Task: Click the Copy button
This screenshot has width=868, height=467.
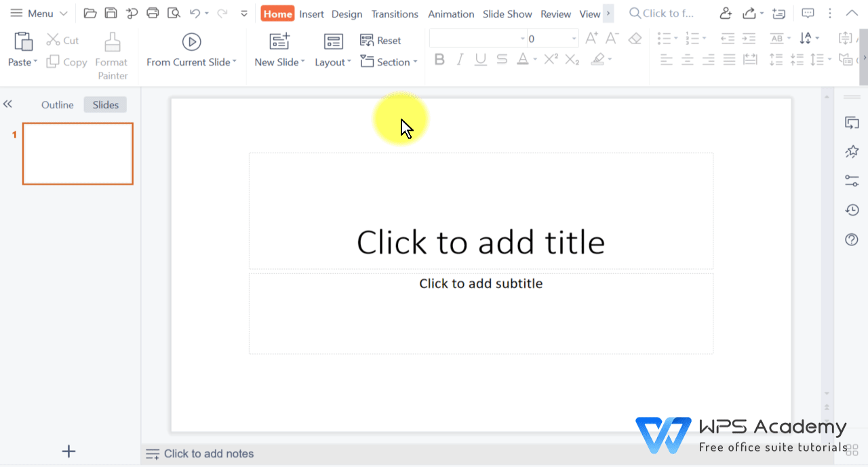Action: 66,62
